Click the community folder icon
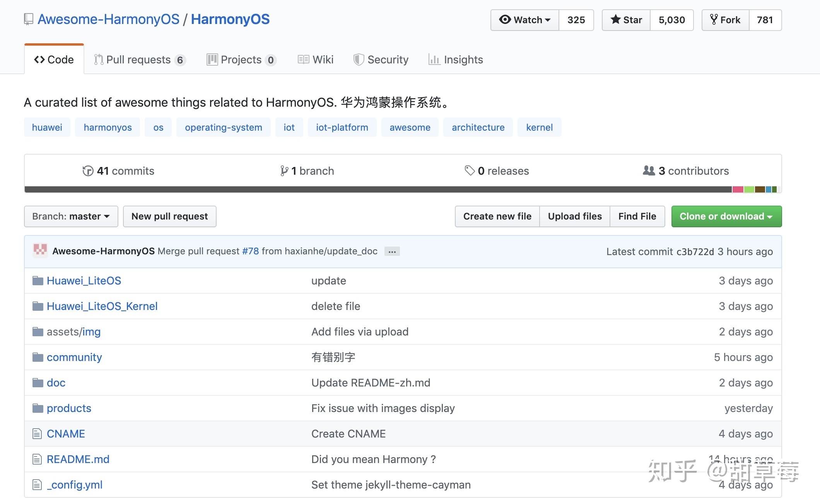The height and width of the screenshot is (504, 820). 38,357
